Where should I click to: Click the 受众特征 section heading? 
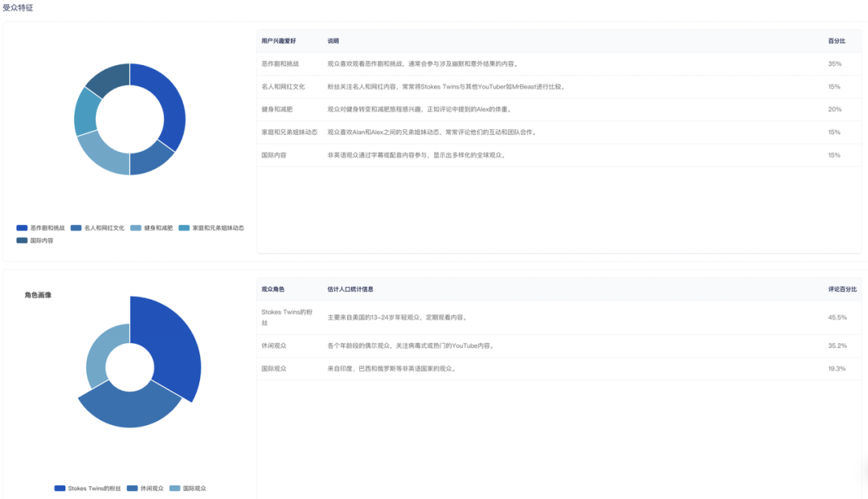point(18,7)
